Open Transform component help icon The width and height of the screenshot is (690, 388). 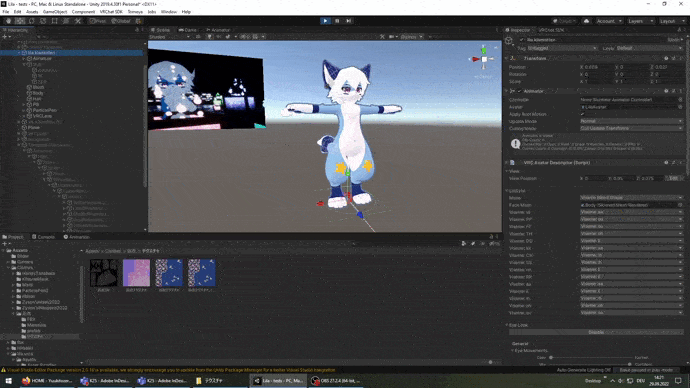666,58
